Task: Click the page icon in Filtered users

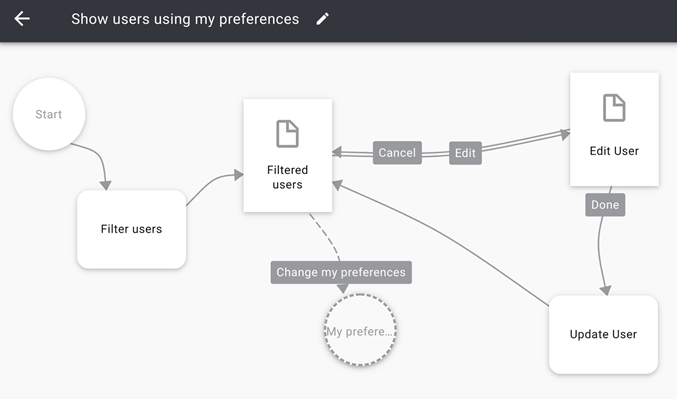Action: pos(287,134)
